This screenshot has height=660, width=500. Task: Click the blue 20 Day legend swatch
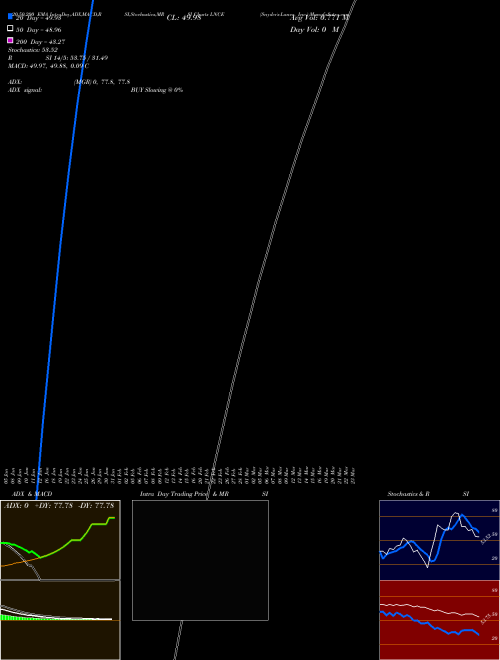10,16
